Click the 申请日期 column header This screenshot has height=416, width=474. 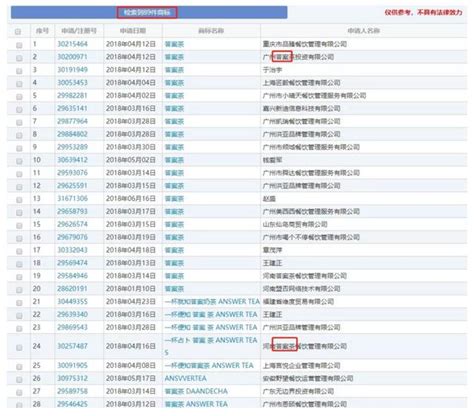pyautogui.click(x=133, y=31)
